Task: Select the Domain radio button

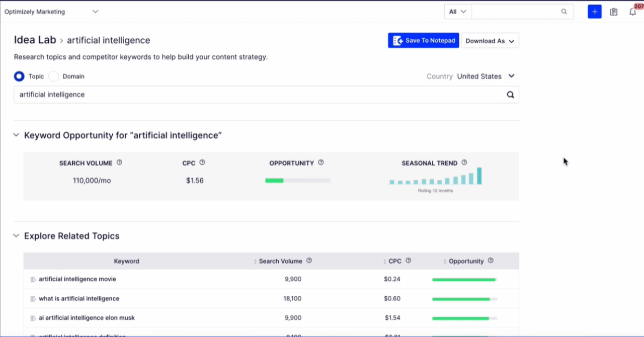Action: coord(54,76)
